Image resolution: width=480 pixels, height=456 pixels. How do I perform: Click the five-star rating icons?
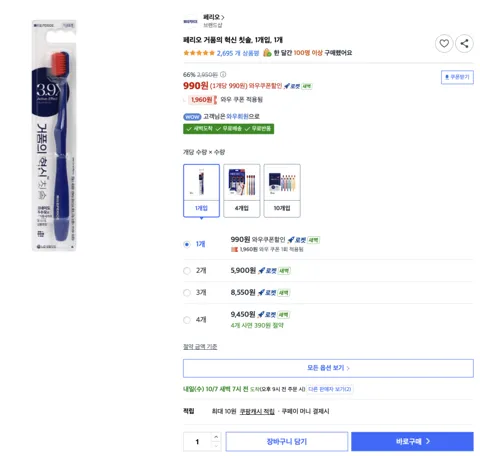199,53
